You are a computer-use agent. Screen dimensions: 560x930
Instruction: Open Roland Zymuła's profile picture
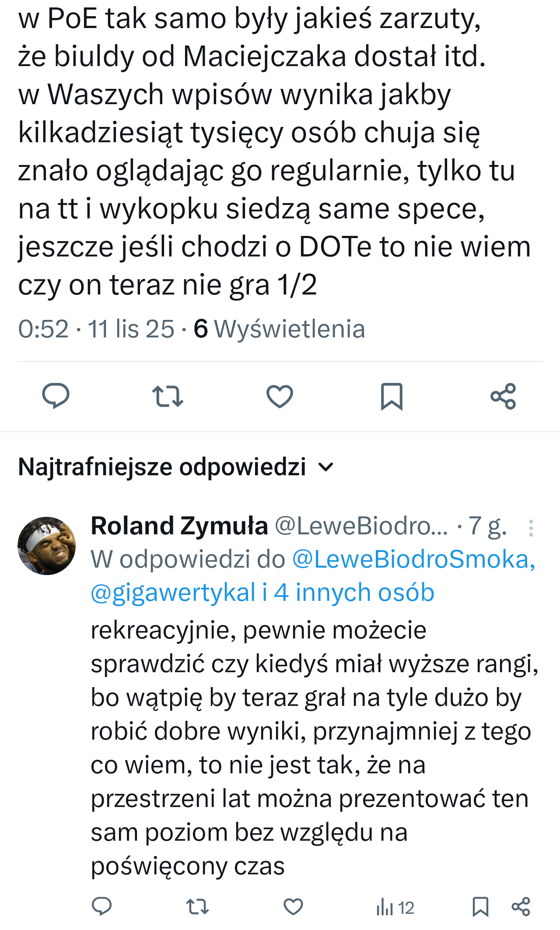(x=46, y=546)
